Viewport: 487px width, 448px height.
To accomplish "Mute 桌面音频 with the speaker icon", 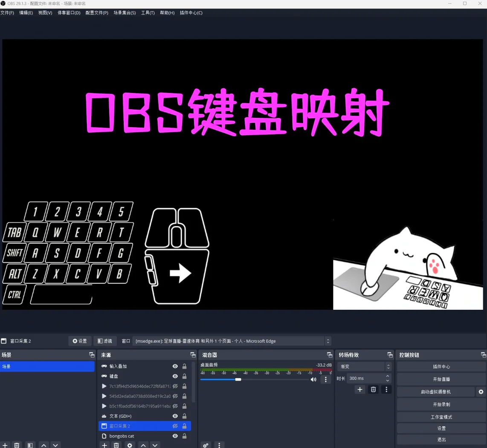I will pos(313,379).
